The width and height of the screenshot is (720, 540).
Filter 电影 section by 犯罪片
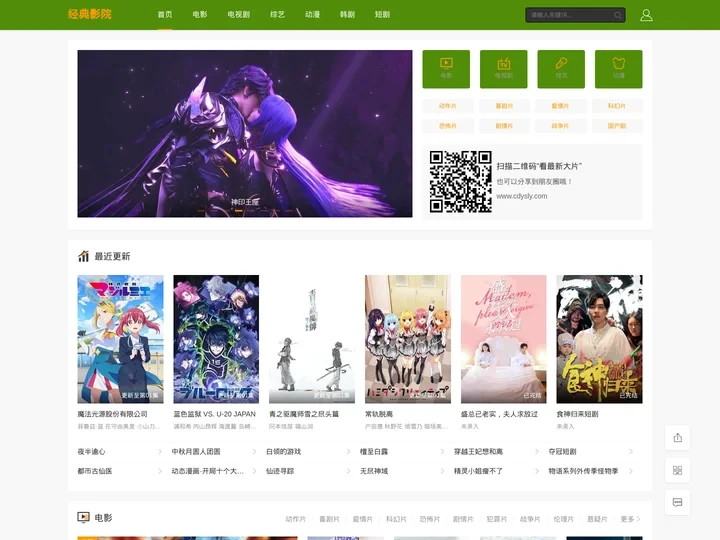496,519
